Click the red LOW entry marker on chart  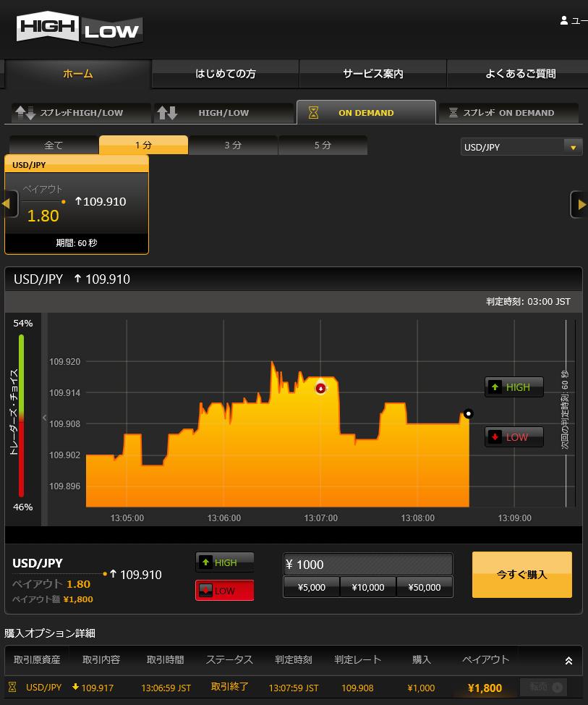pos(320,388)
